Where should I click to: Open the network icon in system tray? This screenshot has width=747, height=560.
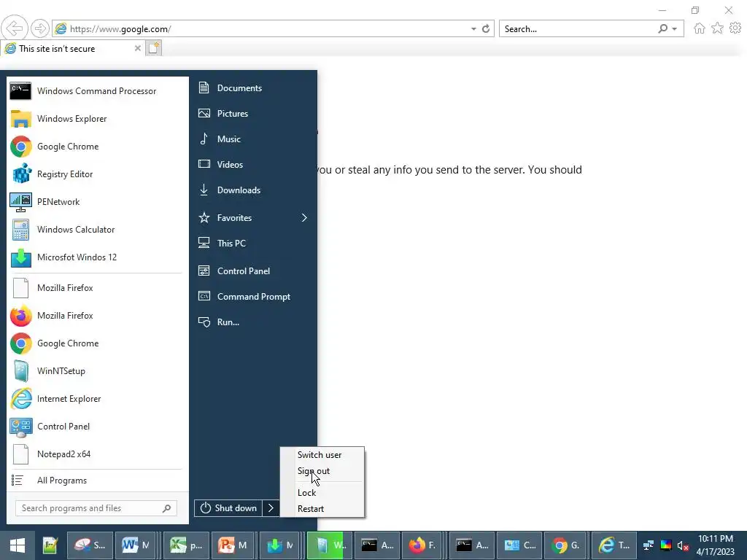pyautogui.click(x=649, y=545)
